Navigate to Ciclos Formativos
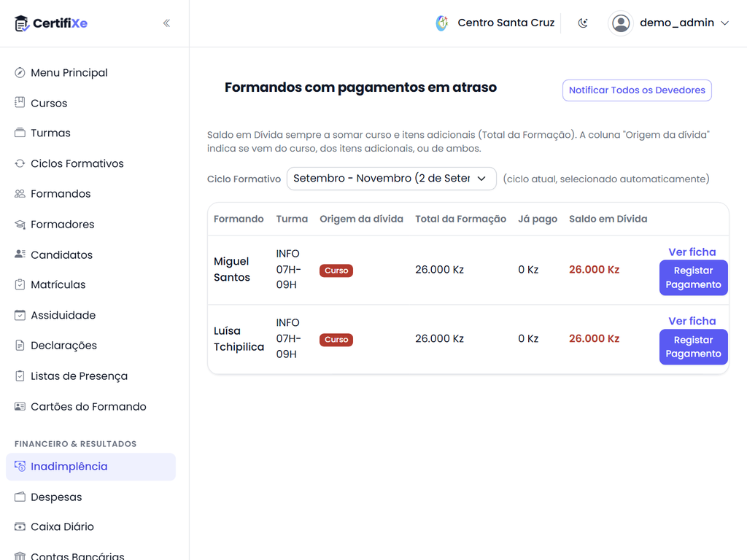Image resolution: width=747 pixels, height=560 pixels. 90,163
